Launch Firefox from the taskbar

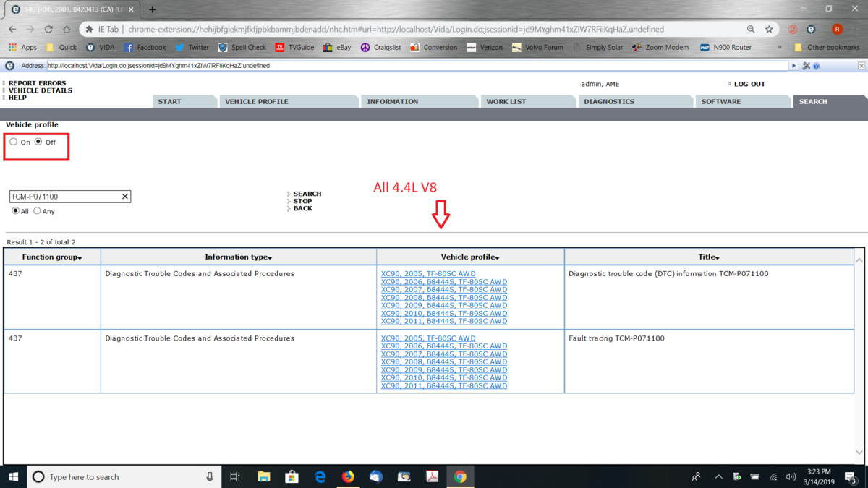pos(348,477)
